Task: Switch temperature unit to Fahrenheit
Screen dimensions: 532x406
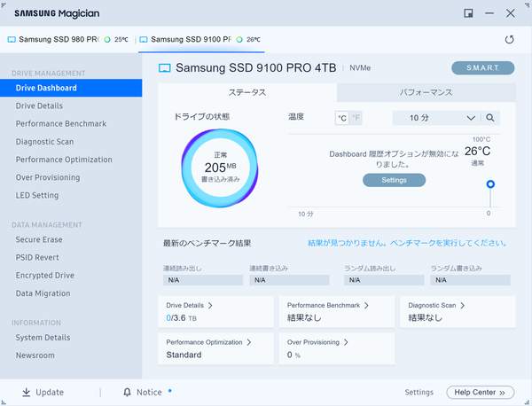Action: (356, 118)
